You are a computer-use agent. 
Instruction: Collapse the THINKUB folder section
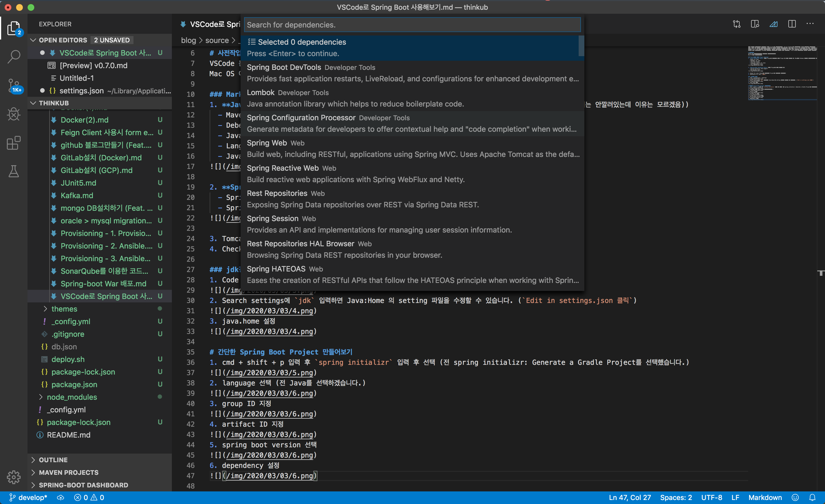tap(100, 103)
